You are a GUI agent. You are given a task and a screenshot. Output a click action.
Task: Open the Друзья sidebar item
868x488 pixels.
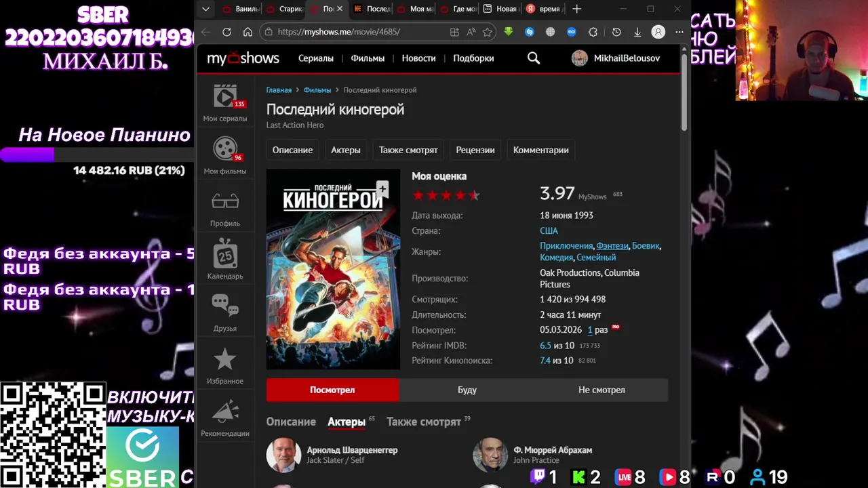(225, 313)
